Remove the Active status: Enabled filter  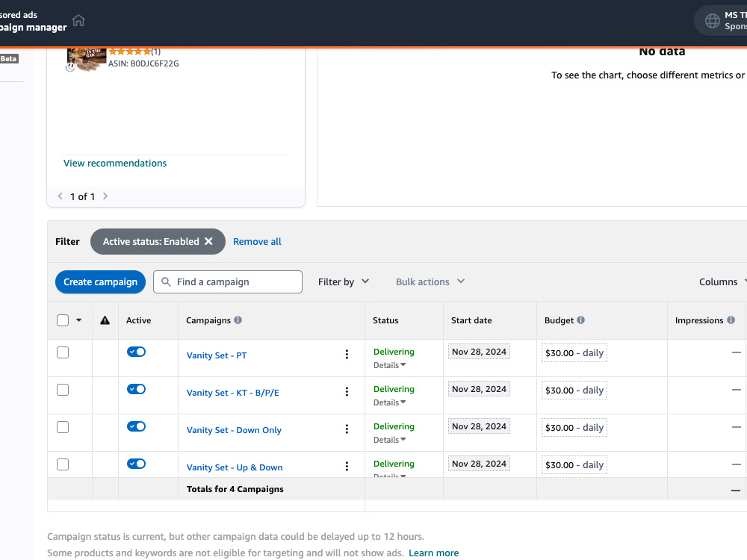click(208, 241)
